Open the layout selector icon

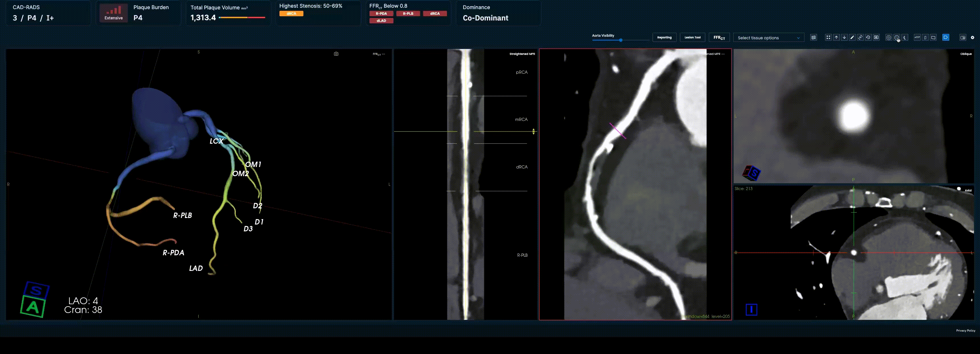click(963, 37)
